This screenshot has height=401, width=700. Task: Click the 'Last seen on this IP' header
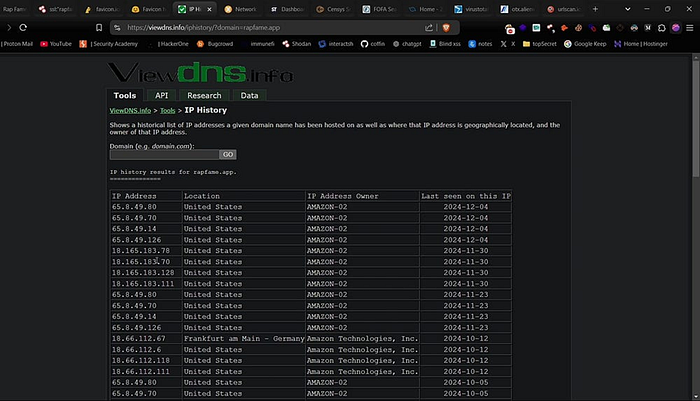click(x=466, y=196)
